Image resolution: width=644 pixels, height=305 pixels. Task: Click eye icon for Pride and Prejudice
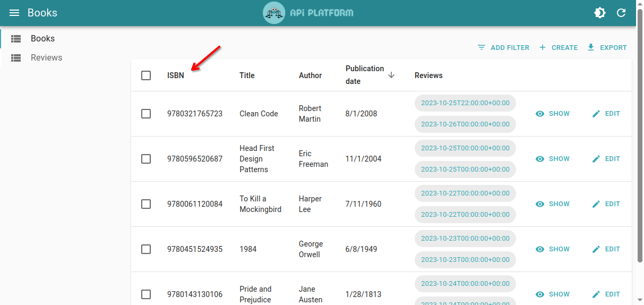(540, 294)
